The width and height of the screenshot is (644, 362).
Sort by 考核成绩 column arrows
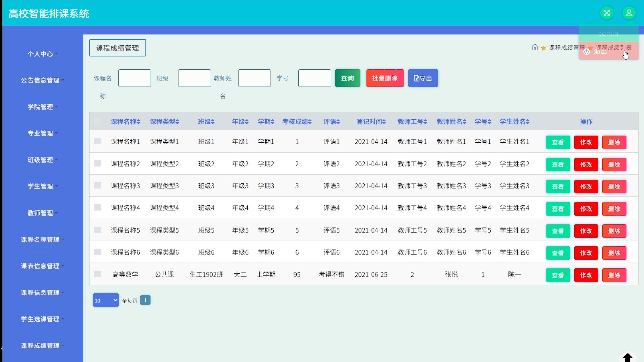pos(310,122)
